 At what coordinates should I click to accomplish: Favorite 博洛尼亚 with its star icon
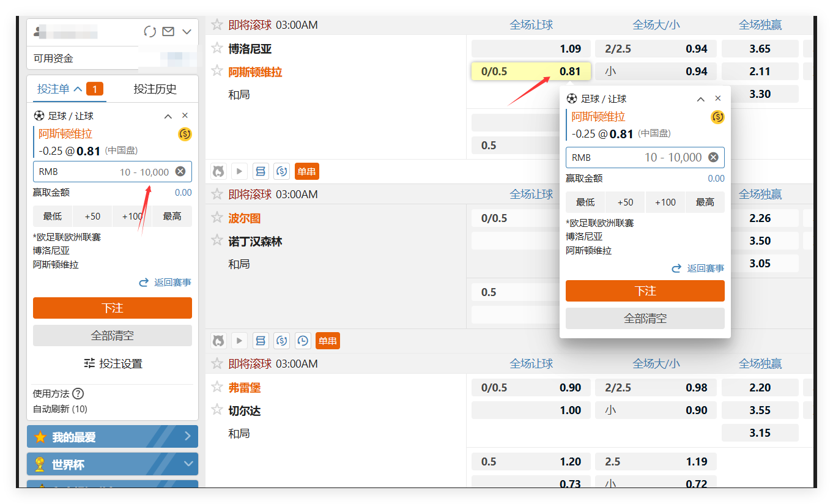(x=217, y=48)
